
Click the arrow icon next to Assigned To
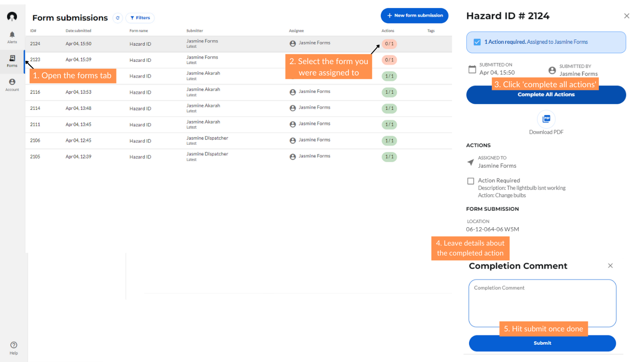point(470,162)
